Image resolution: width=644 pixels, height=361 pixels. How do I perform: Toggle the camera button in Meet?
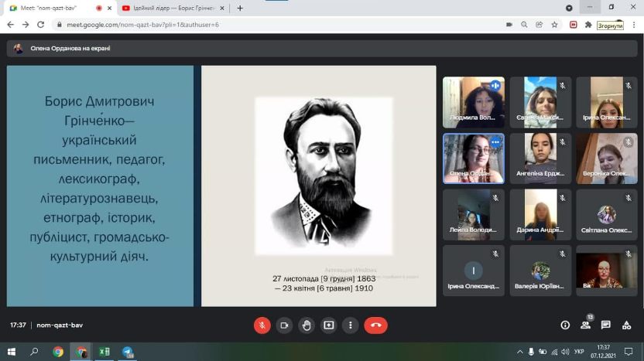click(x=285, y=325)
